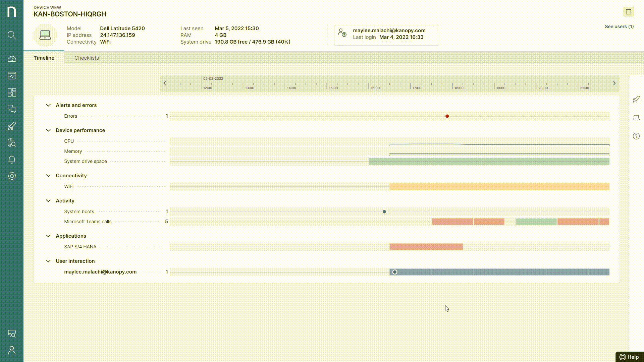Open the chat bubbles engagement icon

click(12, 109)
